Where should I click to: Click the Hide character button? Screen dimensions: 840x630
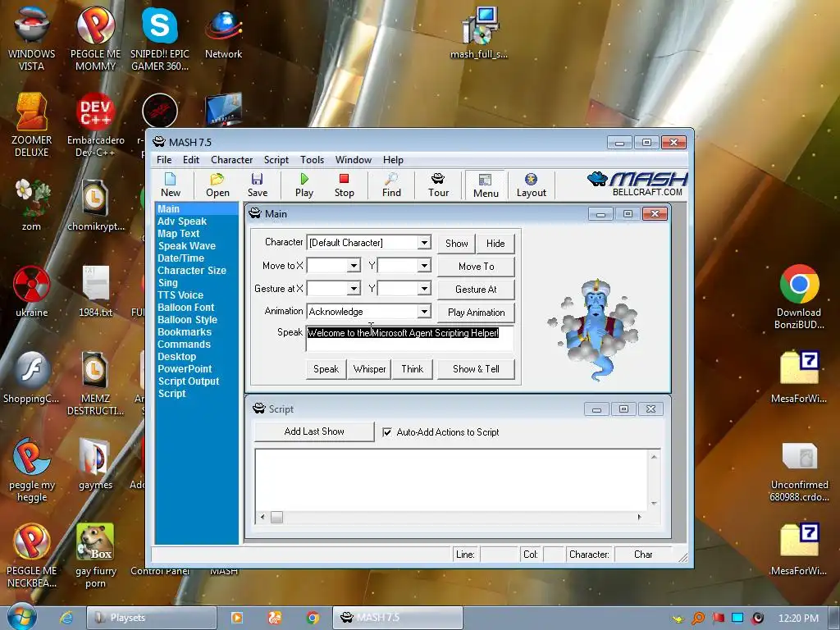495,243
